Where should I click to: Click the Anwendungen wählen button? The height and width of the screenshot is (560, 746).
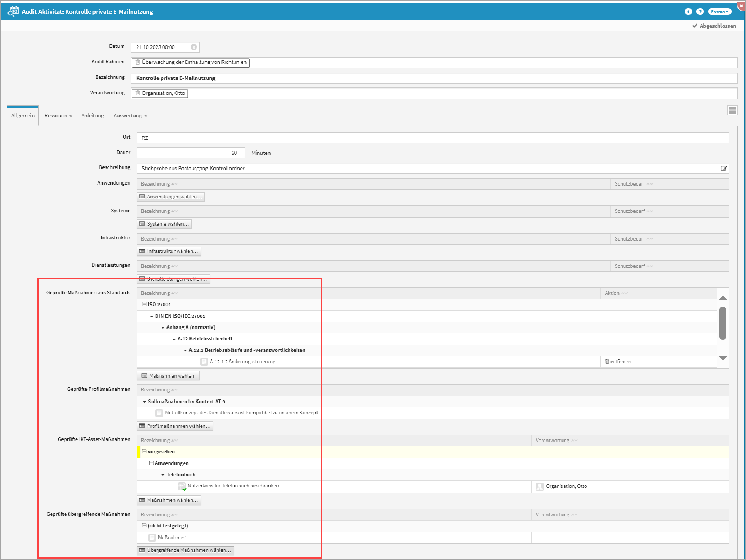point(171,197)
